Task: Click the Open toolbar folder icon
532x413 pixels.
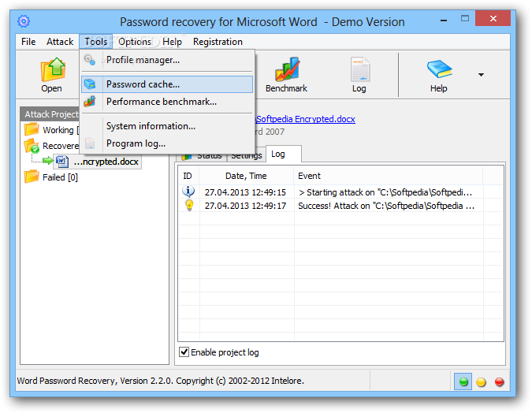Action: pyautogui.click(x=53, y=69)
